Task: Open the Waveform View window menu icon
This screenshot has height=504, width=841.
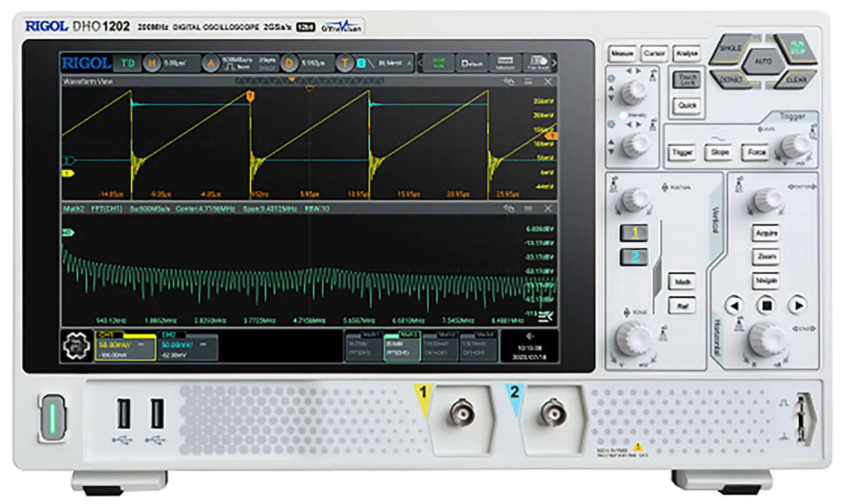Action: click(528, 81)
